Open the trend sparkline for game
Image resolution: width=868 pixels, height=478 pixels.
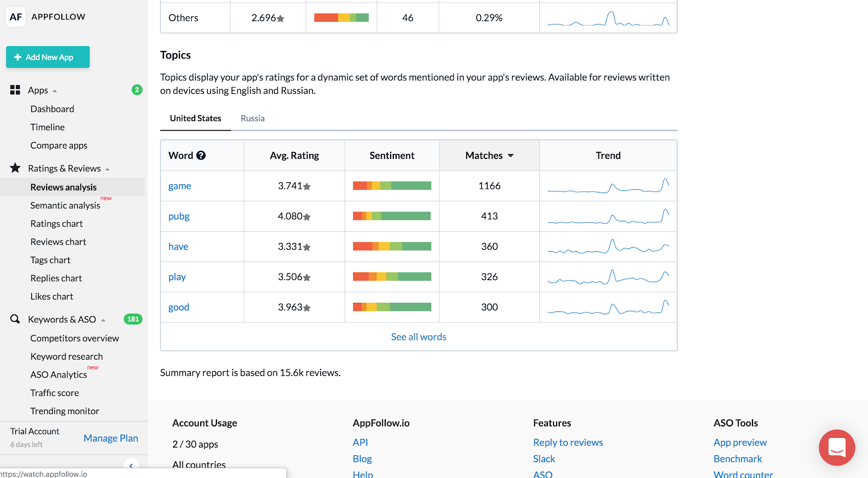[x=608, y=186]
